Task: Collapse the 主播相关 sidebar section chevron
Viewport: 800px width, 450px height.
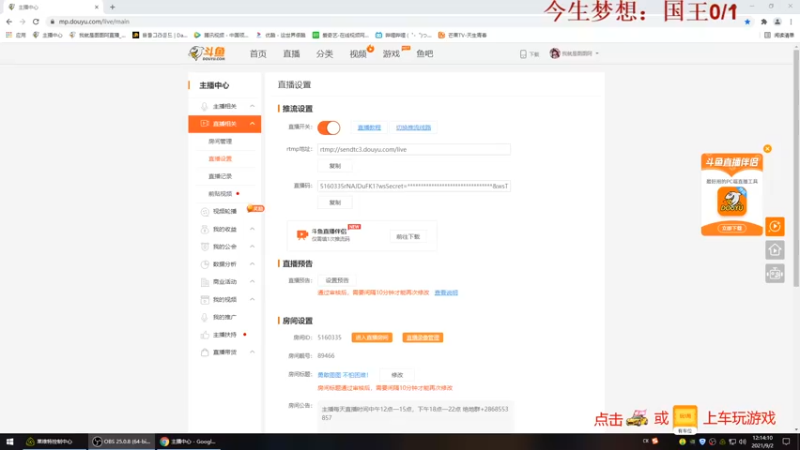Action: tap(252, 106)
